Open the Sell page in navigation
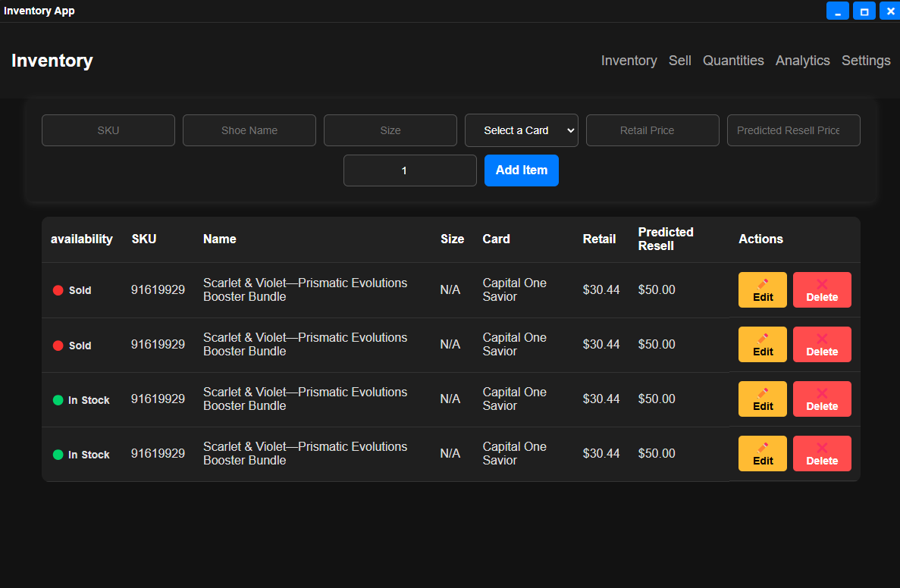The width and height of the screenshot is (900, 588). click(x=679, y=61)
